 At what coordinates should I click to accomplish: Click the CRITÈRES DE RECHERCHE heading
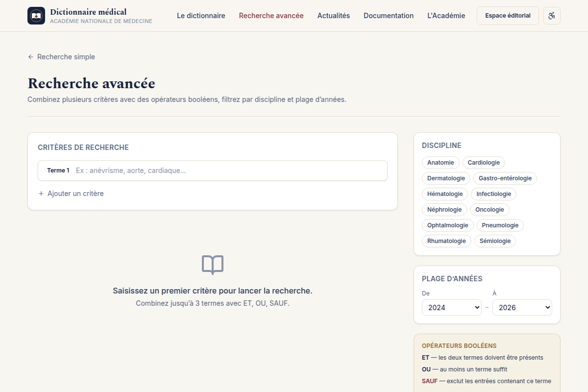coord(83,147)
